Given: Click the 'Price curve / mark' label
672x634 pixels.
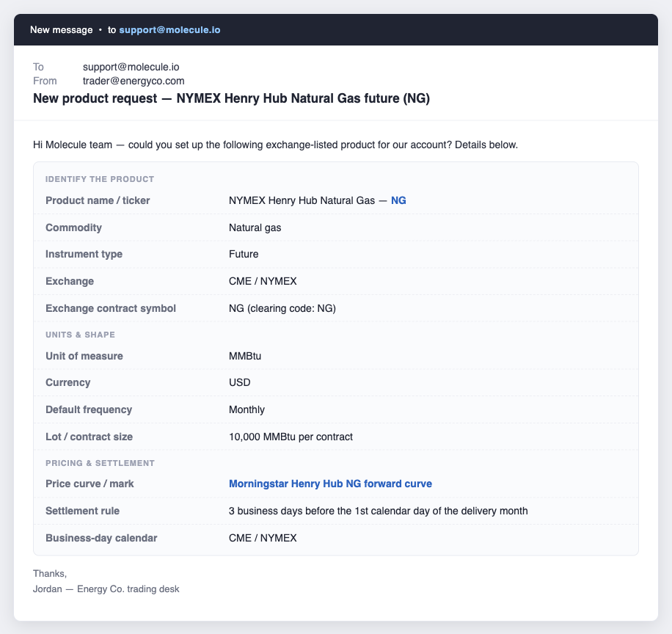Looking at the screenshot, I should pos(90,484).
